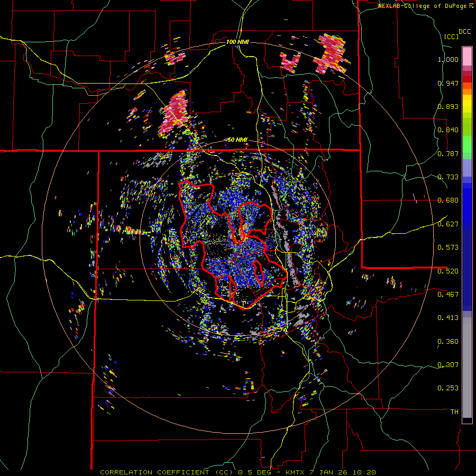
Task: Click the 0.573 legend value
Action: 448,248
